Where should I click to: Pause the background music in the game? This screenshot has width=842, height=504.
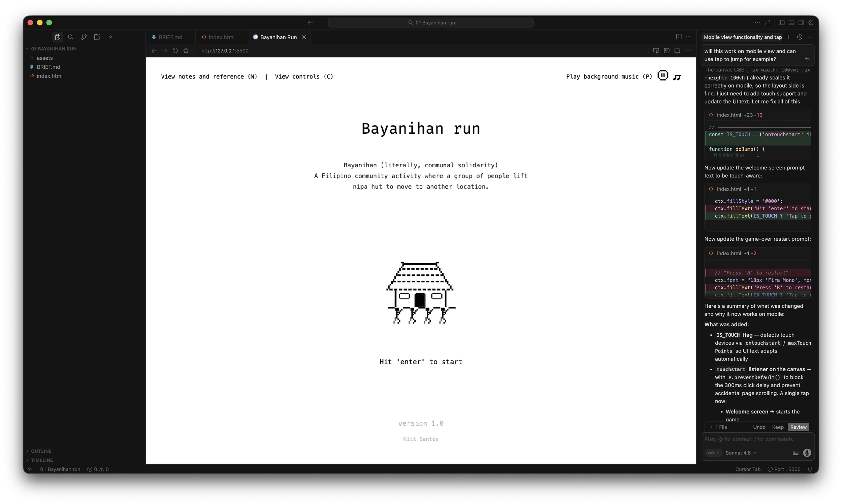663,75
